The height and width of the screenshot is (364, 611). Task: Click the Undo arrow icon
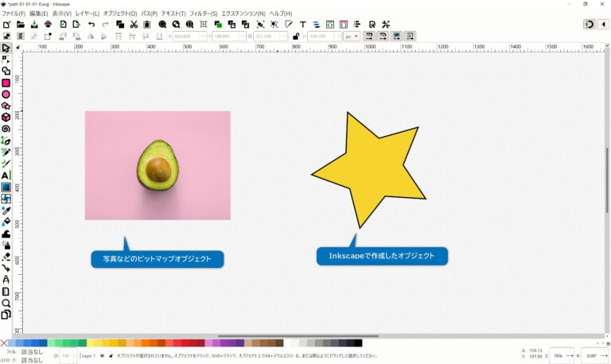(91, 25)
